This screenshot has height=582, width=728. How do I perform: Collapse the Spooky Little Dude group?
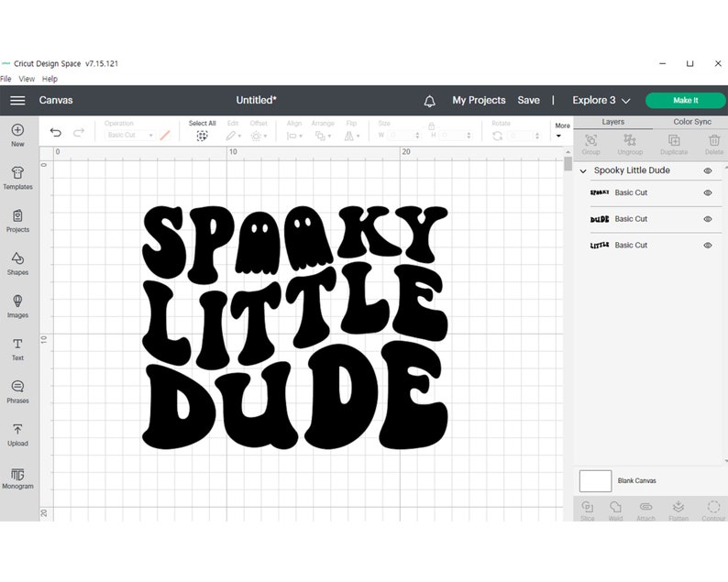coord(583,171)
